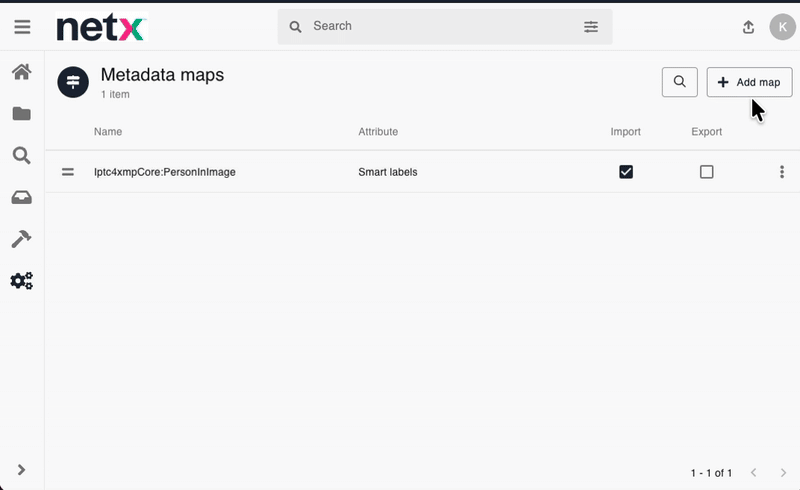Open the Folders section in sidebar
The height and width of the screenshot is (490, 800).
click(21, 114)
